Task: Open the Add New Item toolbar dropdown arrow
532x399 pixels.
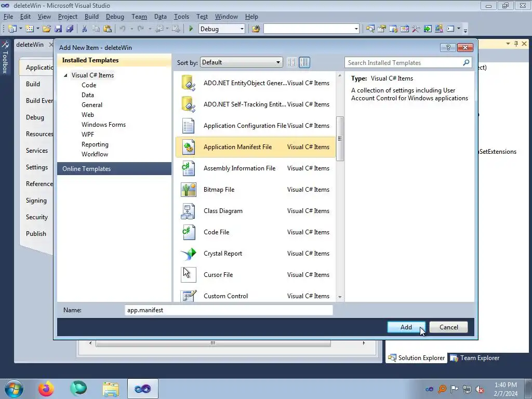Action: 37,29
